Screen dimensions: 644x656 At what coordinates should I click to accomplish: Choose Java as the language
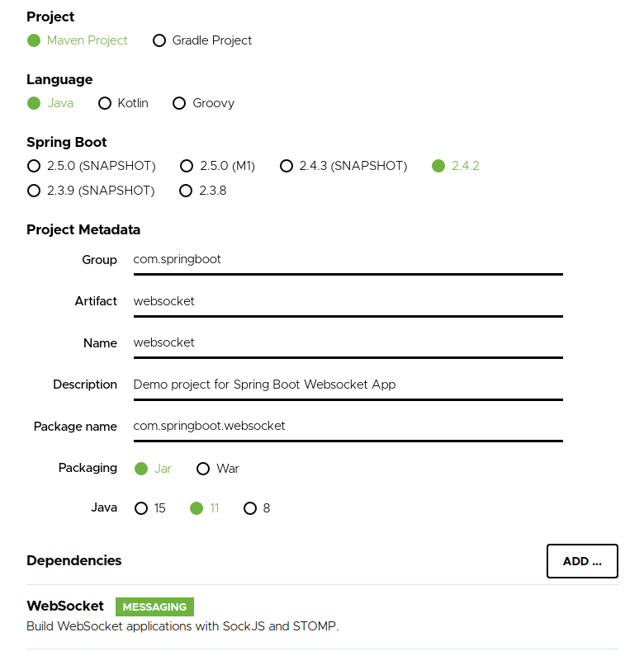pos(50,103)
